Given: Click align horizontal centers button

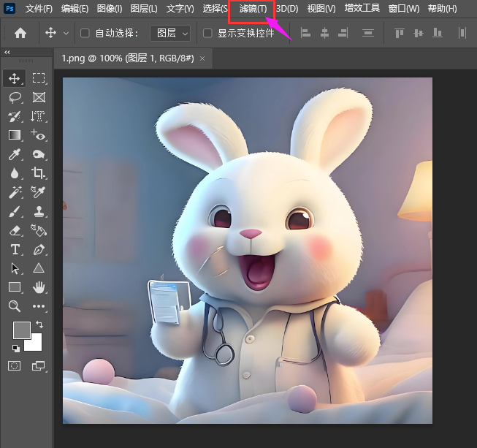Looking at the screenshot, I should click(324, 33).
